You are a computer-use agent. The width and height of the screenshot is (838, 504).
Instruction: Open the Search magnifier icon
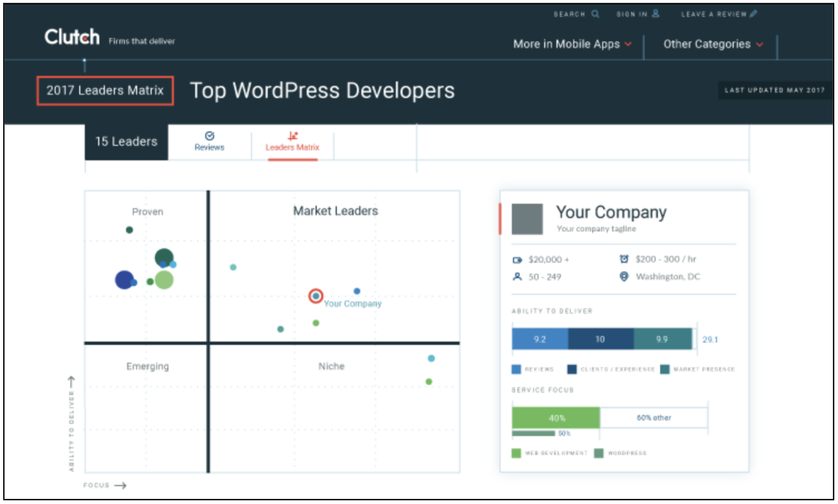click(x=595, y=14)
